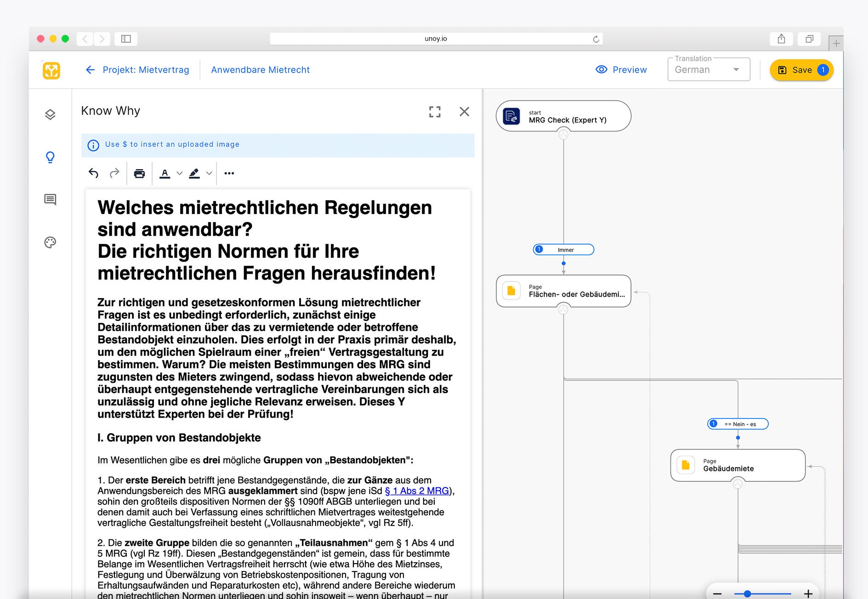Select the Gebäudemiete page node
This screenshot has height=599, width=868.
[738, 465]
